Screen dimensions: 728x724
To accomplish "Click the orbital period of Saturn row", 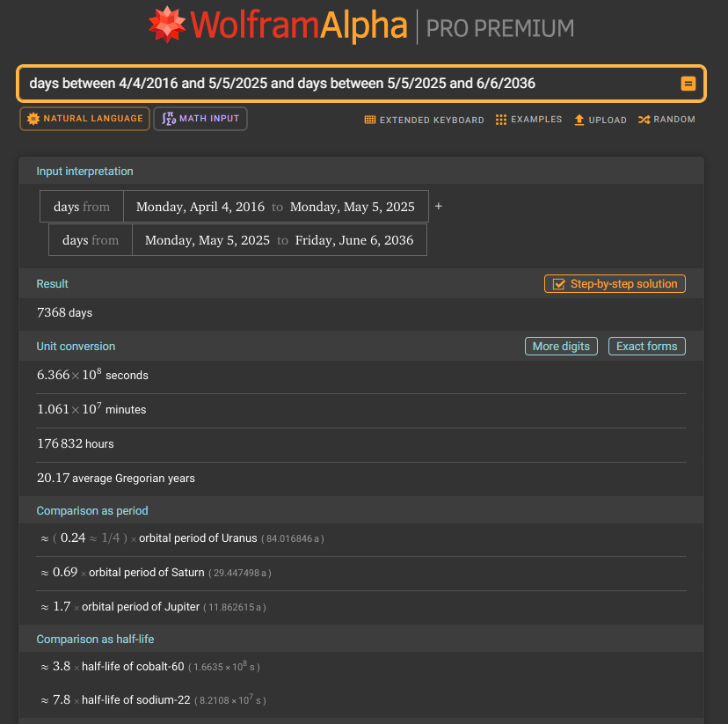I will tap(156, 573).
